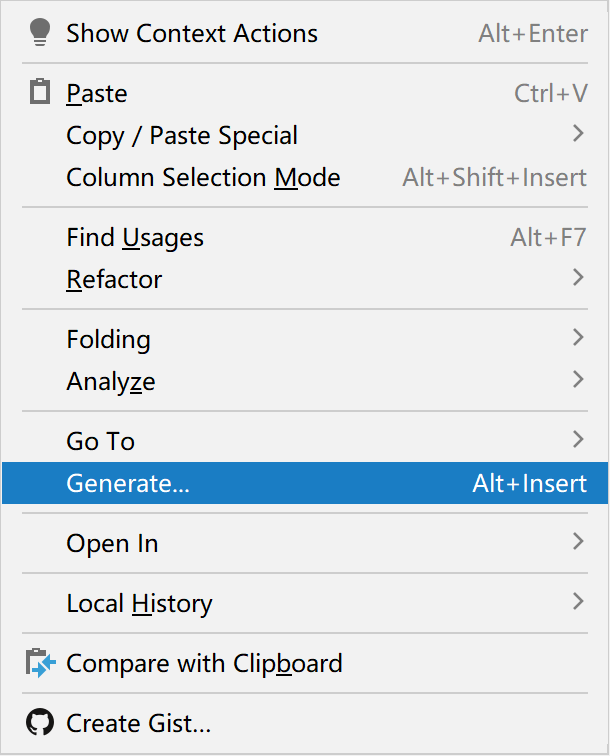Click the Compare with Clipboard icon

click(39, 663)
